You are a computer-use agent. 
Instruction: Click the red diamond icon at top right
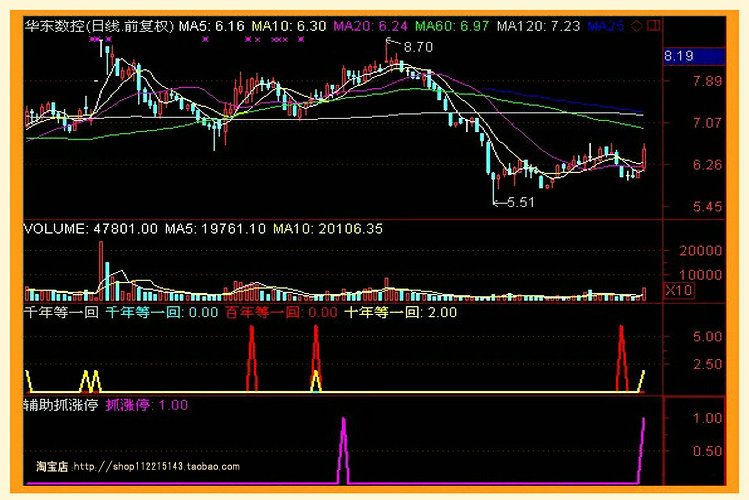(x=637, y=24)
